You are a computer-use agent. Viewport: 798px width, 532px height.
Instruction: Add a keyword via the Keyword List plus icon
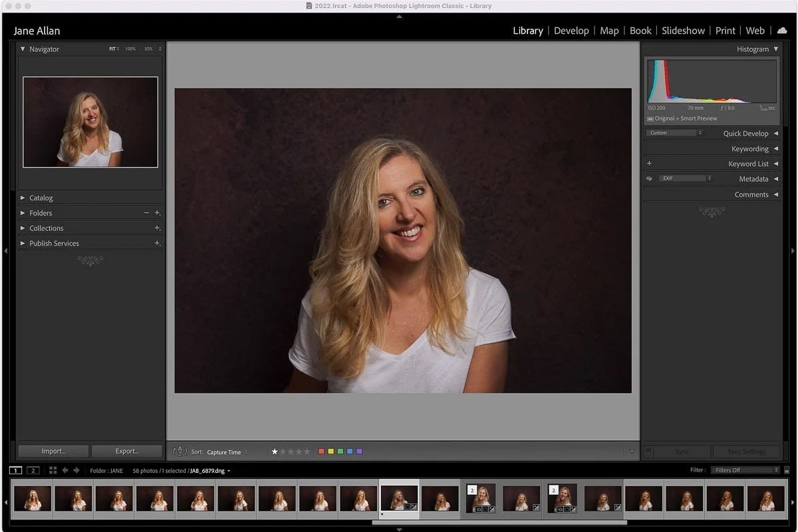[649, 164]
